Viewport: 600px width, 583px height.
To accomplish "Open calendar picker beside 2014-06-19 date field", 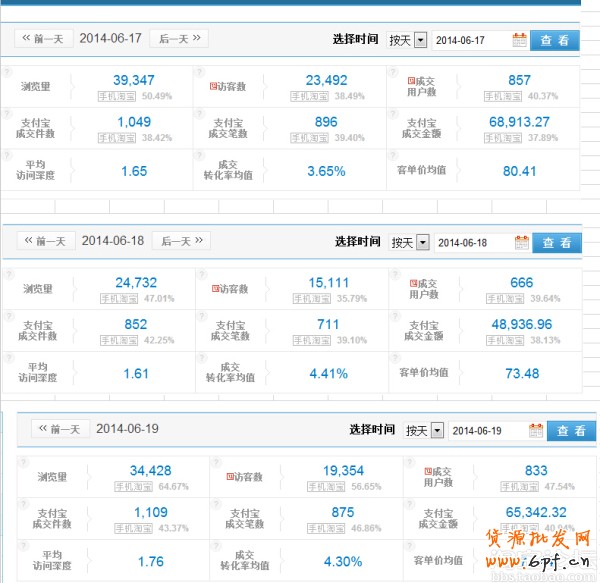I will pos(535,430).
